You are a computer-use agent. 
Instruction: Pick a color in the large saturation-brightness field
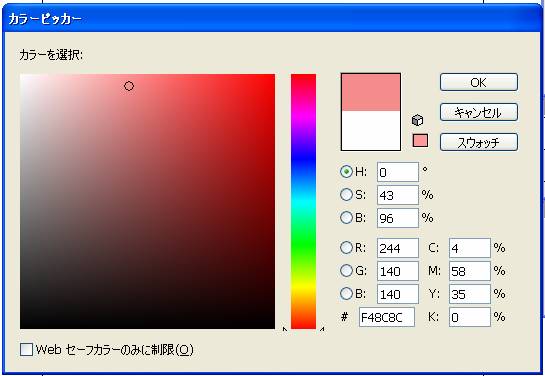pyautogui.click(x=147, y=201)
